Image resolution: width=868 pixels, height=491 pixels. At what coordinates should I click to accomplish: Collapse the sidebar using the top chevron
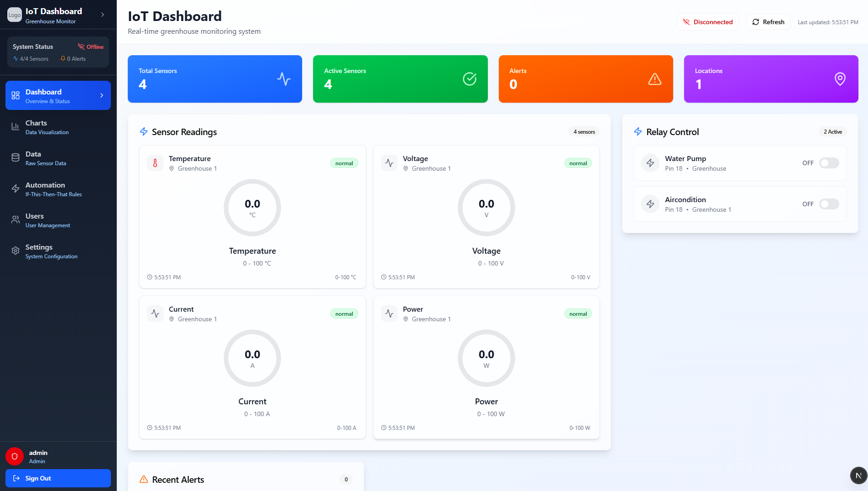pyautogui.click(x=102, y=14)
